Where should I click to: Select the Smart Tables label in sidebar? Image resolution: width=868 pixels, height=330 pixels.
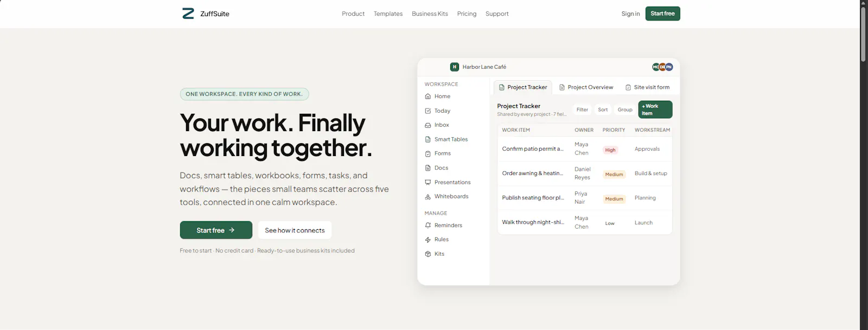[451, 139]
